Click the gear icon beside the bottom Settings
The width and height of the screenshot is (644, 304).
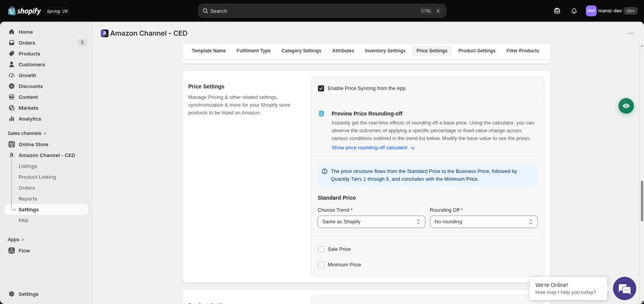point(12,294)
